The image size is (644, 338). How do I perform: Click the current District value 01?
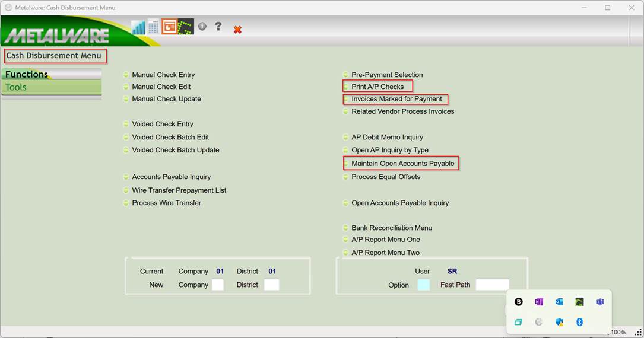[272, 271]
